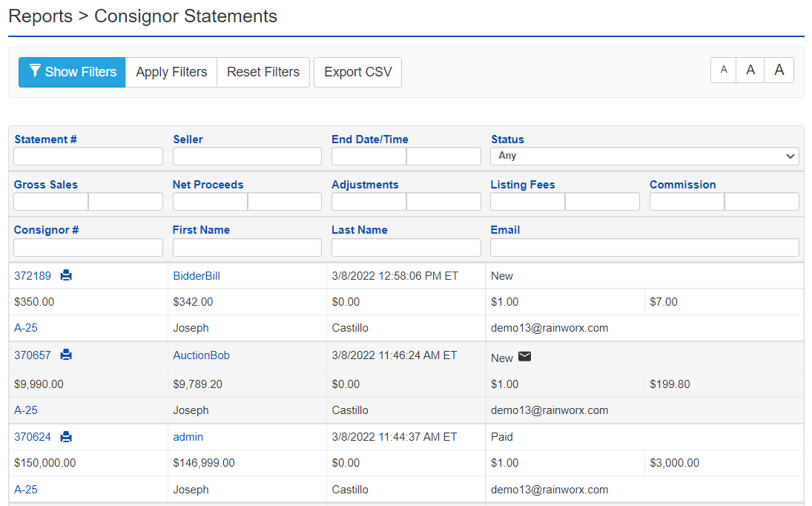Click Listing Fees minimum field
Image resolution: width=812 pixels, height=506 pixels.
click(x=528, y=202)
